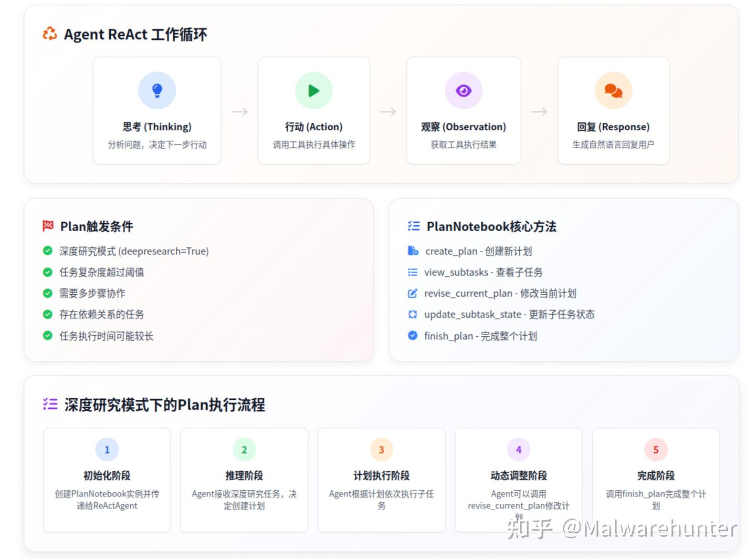Click the Agent ReAct 工作循环 heading

135,34
